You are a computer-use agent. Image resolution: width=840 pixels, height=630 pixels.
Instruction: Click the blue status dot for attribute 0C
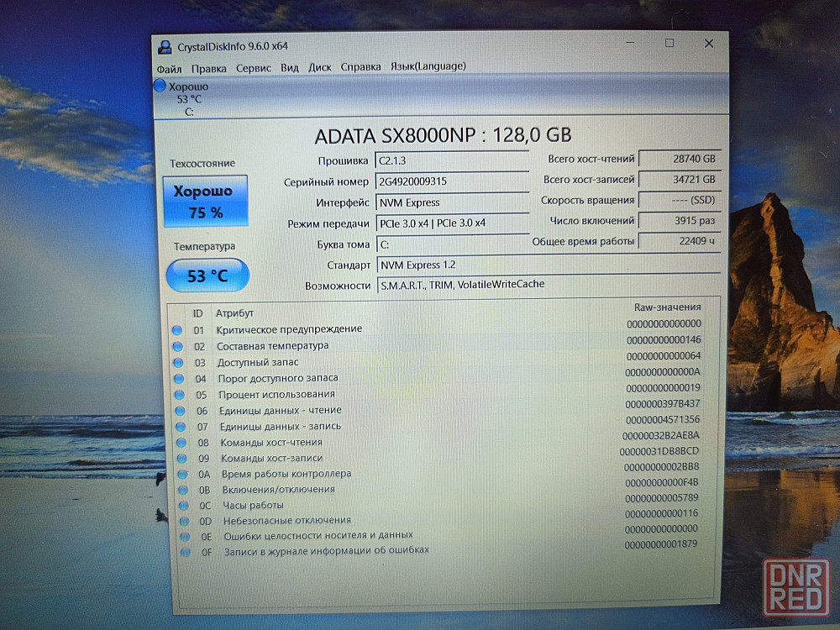tap(183, 505)
